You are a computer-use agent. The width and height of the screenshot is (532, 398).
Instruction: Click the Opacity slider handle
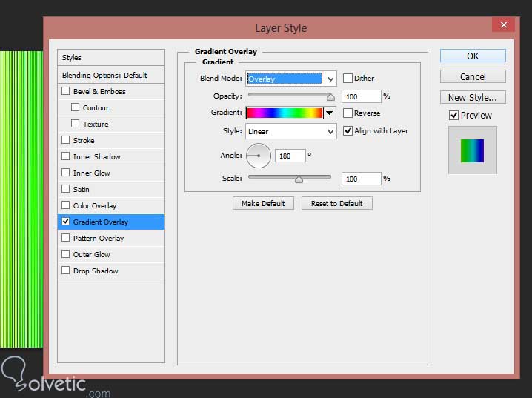(x=330, y=97)
